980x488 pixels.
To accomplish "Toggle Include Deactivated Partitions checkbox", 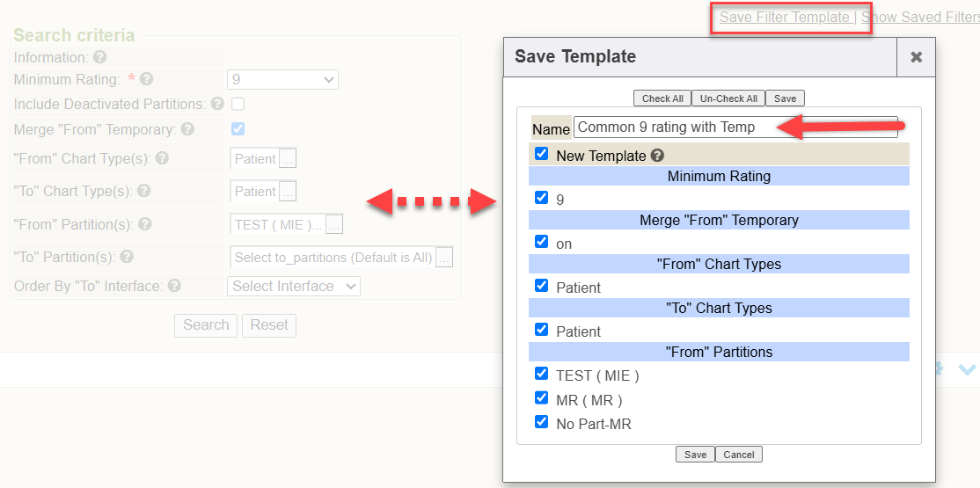I will coord(238,104).
